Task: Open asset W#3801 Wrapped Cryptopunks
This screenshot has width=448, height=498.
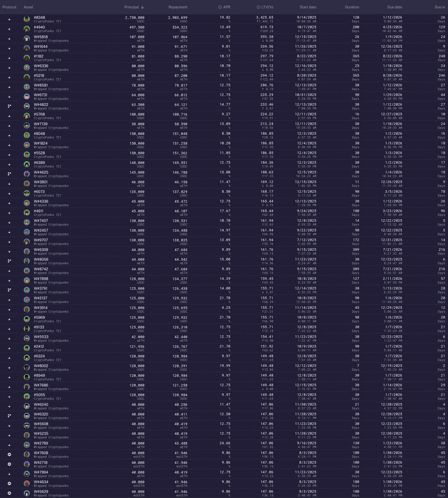Action: pos(51,183)
